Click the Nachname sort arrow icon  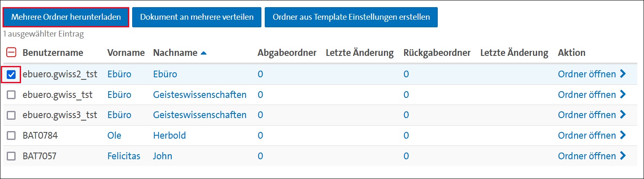[204, 53]
